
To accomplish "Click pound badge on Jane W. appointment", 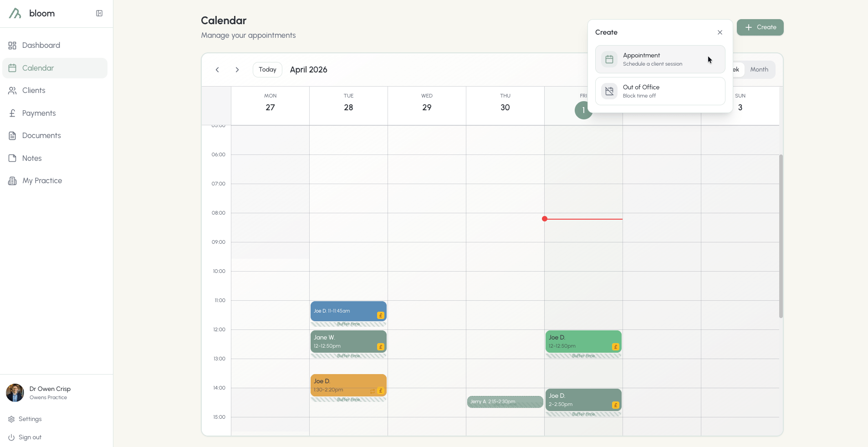I will [381, 347].
